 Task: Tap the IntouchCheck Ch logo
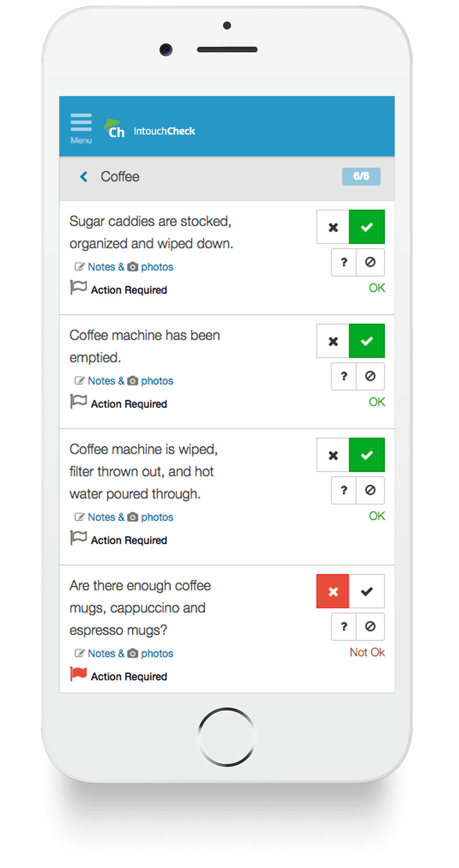(x=115, y=129)
